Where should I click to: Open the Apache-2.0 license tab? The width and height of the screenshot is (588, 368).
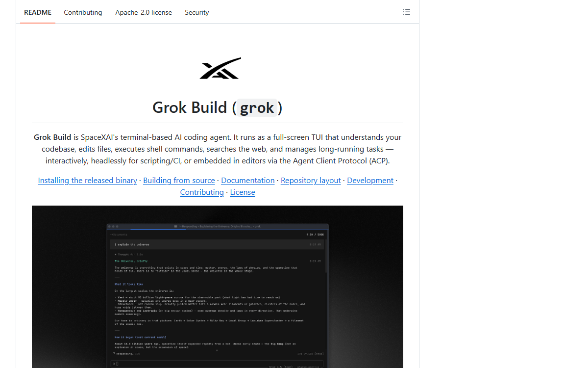pos(144,12)
